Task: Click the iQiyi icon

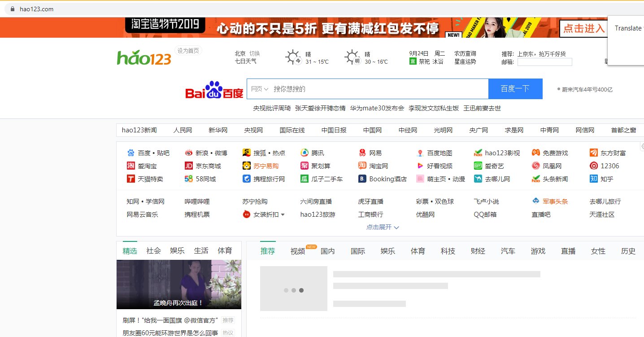Action: point(478,166)
